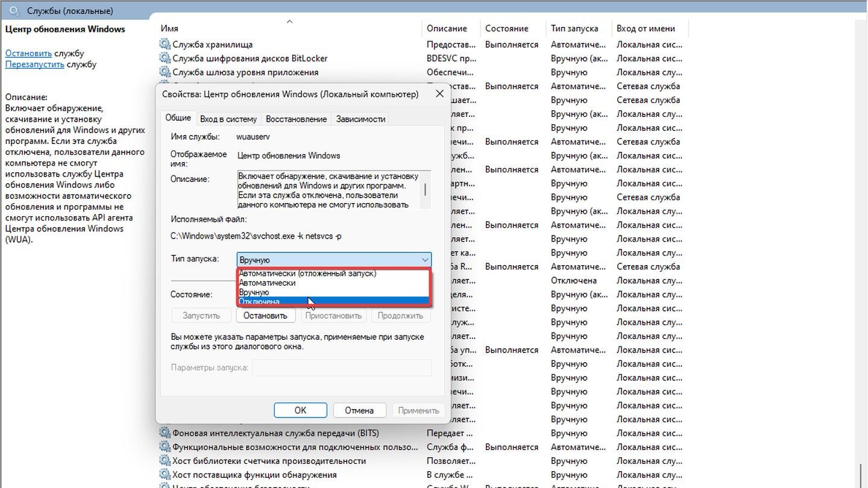Click the Запустить button
Screen dimensions: 868x488
pos(201,315)
